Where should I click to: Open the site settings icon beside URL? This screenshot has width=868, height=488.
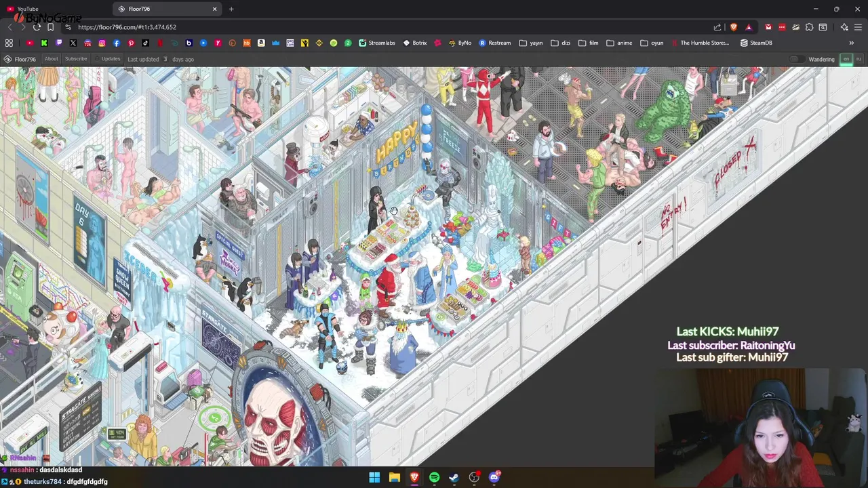click(68, 27)
